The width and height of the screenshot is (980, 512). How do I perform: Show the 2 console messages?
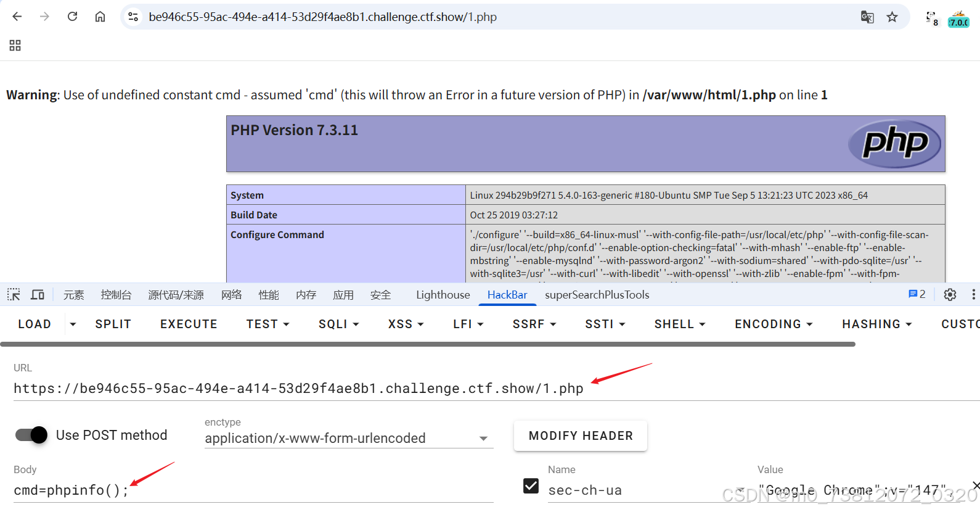917,294
